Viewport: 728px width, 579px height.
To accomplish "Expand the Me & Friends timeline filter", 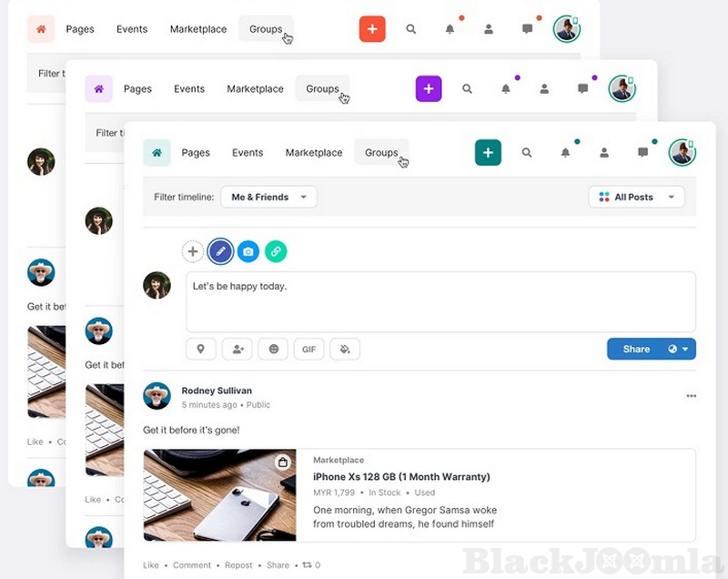I will click(x=268, y=197).
